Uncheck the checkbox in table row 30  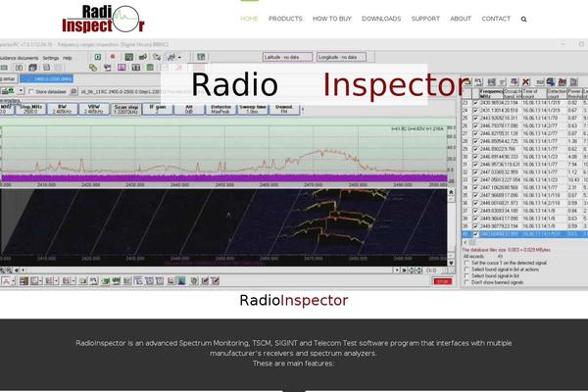coord(475,157)
